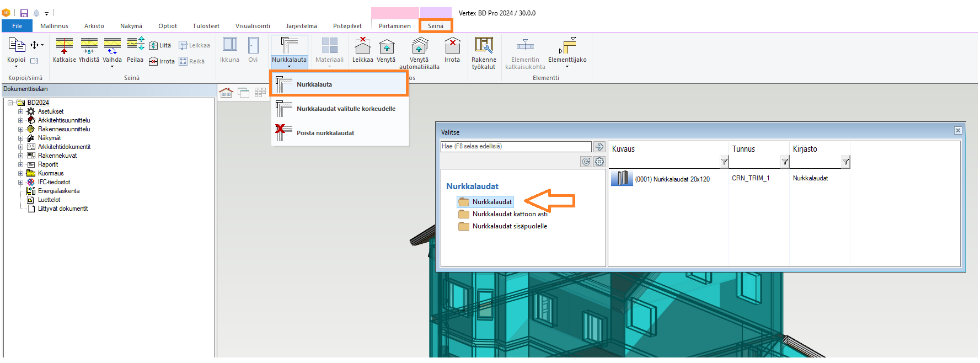This screenshot has width=980, height=363.
Task: Switch to the Mallinnus ribbon tab
Action: pos(54,26)
